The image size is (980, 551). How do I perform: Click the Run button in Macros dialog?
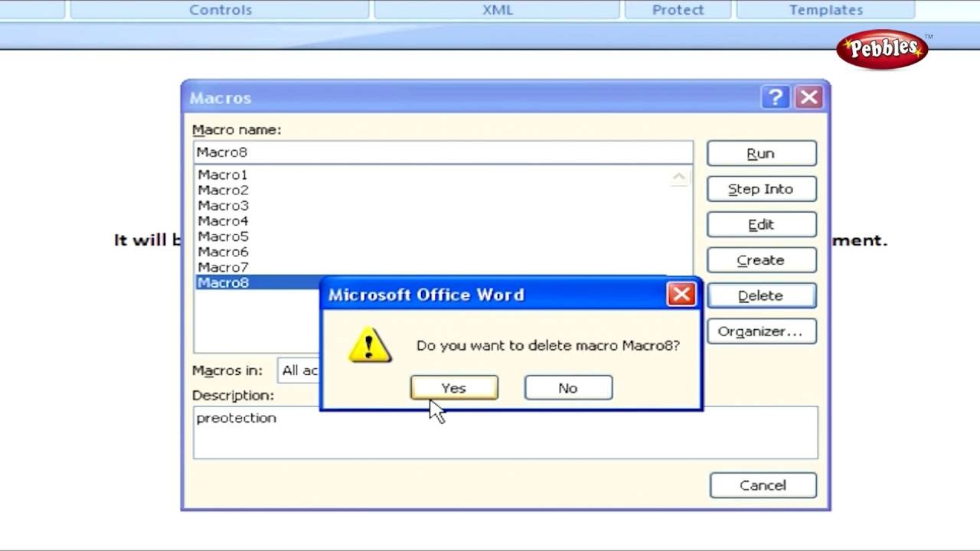click(x=761, y=154)
